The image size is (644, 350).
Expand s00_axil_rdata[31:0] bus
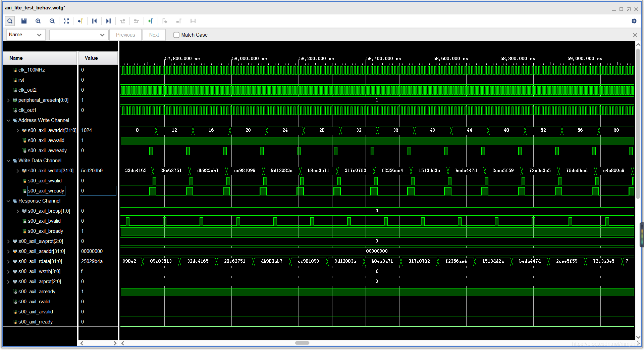[8, 261]
